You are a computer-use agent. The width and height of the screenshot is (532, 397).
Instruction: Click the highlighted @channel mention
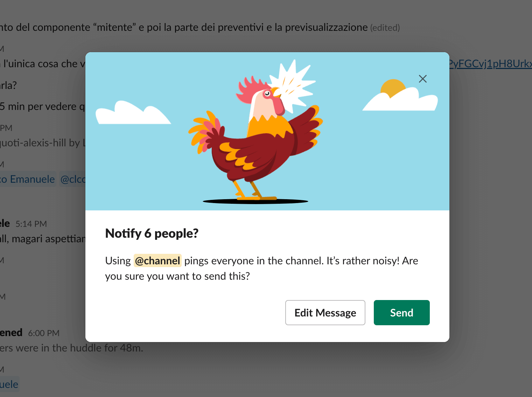click(x=157, y=261)
